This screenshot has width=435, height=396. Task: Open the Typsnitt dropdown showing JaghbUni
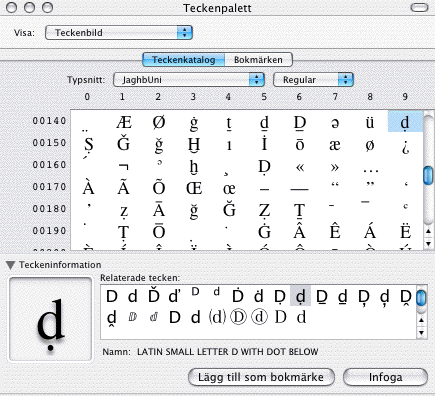click(189, 80)
